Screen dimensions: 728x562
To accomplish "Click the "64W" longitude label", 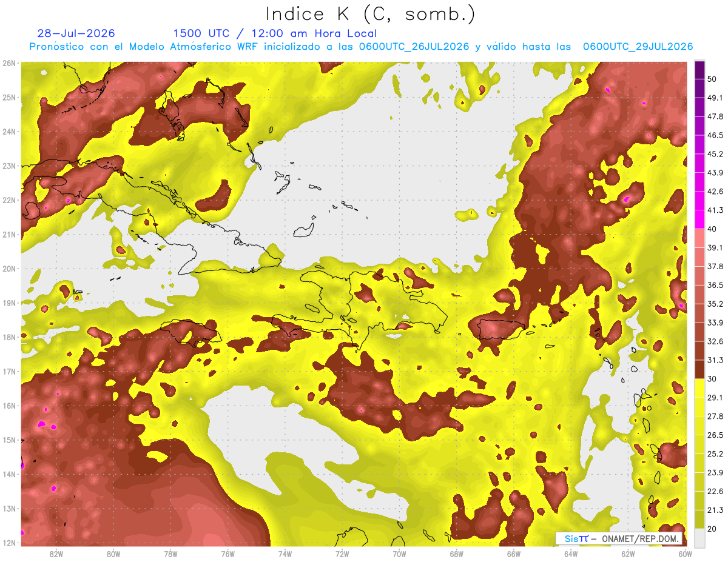I will tap(571, 554).
